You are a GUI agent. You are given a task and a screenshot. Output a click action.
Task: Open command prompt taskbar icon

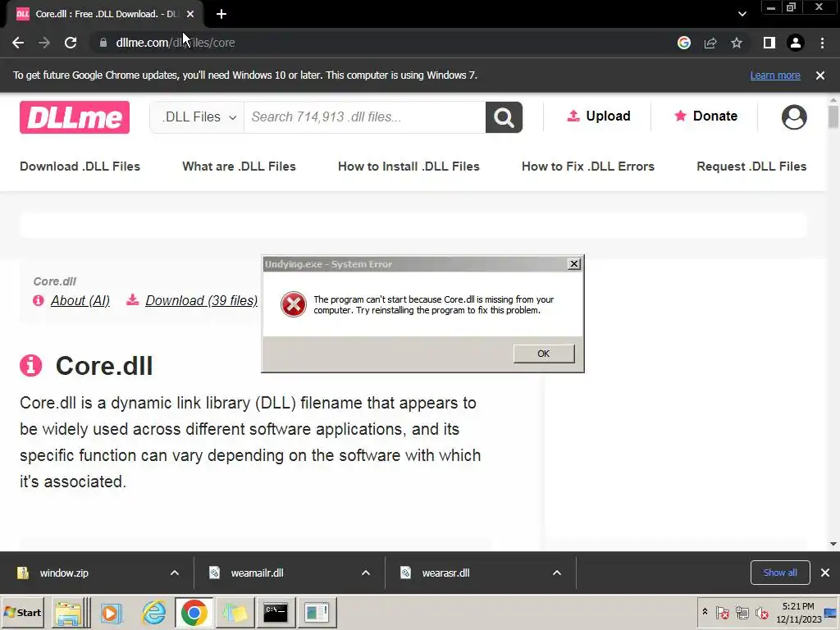pyautogui.click(x=276, y=612)
